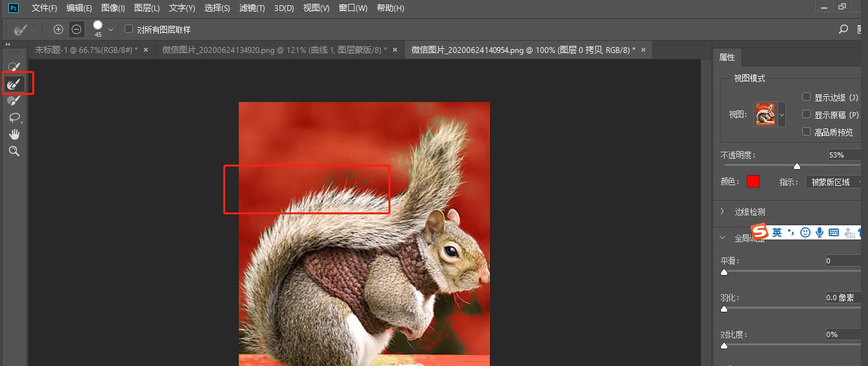The height and width of the screenshot is (366, 868).
Task: Click the Sogou emoji smiley icon
Action: pyautogui.click(x=805, y=232)
